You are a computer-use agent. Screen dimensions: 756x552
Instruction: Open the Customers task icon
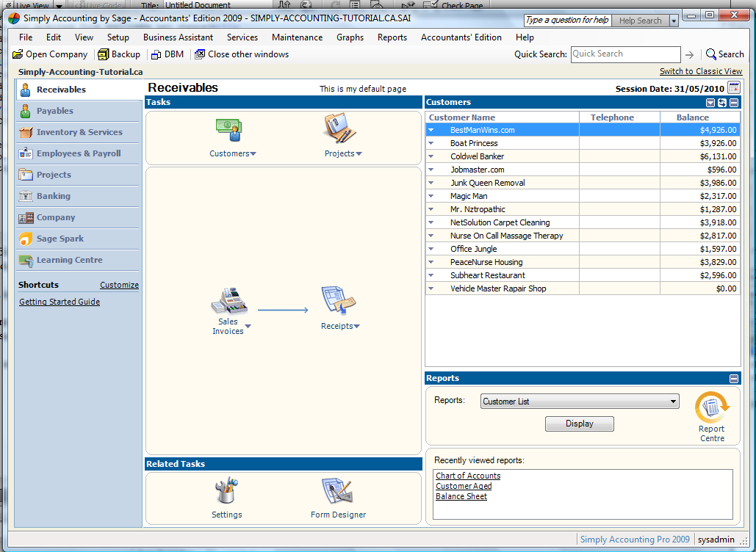[228, 130]
